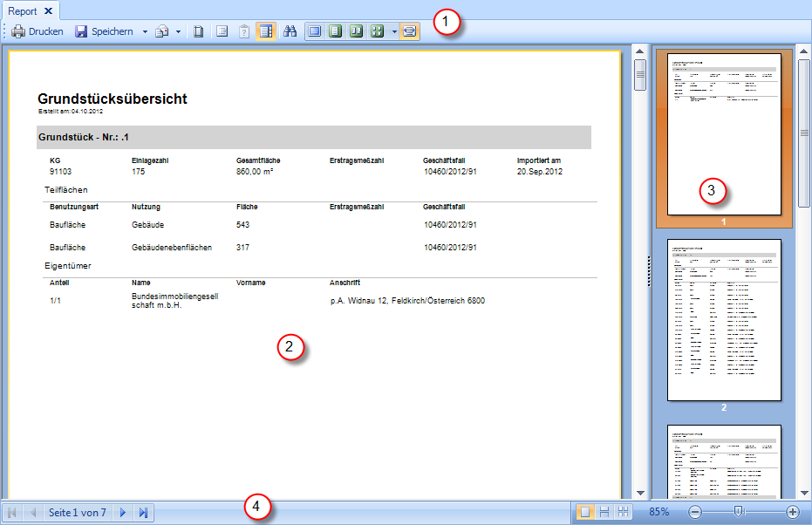The width and height of the screenshot is (812, 525).
Task: Click the zoom in plus button
Action: click(792, 513)
